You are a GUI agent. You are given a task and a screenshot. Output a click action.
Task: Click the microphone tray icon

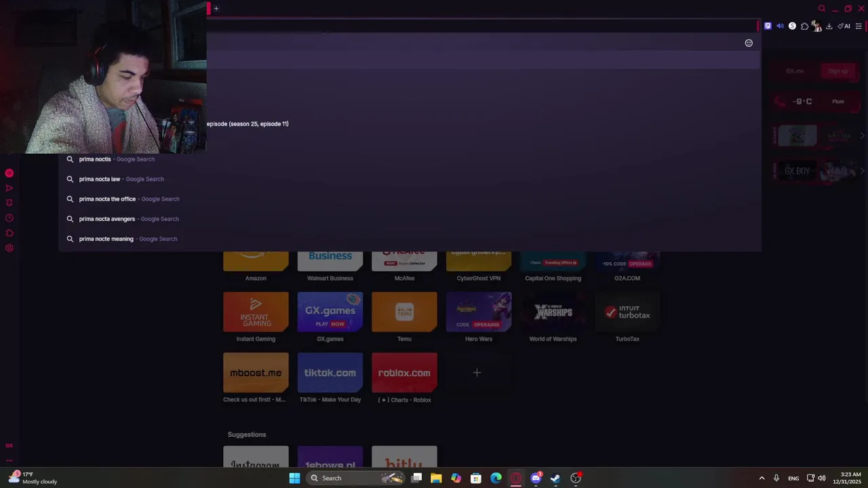pos(776,478)
